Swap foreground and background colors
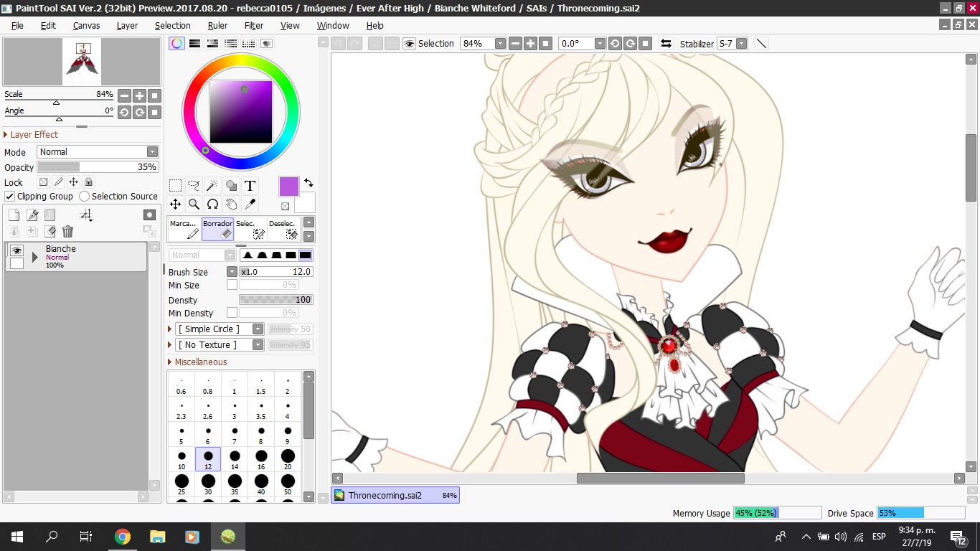The image size is (980, 551). 308,182
